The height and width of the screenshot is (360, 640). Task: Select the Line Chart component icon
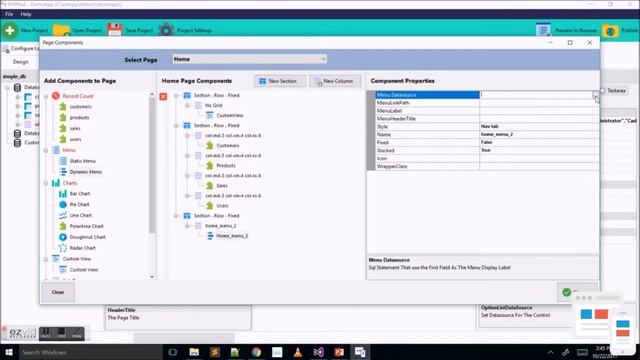tap(63, 215)
